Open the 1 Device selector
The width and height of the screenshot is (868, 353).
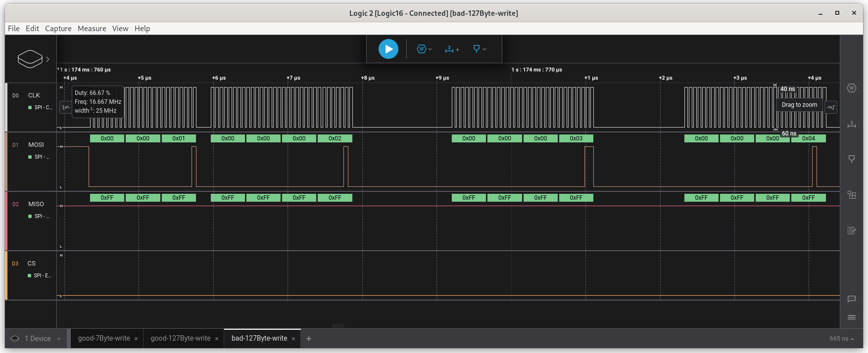[x=38, y=339]
